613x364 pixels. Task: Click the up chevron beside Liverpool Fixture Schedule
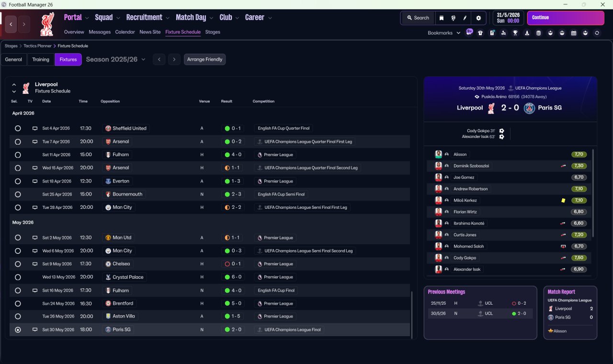pos(14,84)
